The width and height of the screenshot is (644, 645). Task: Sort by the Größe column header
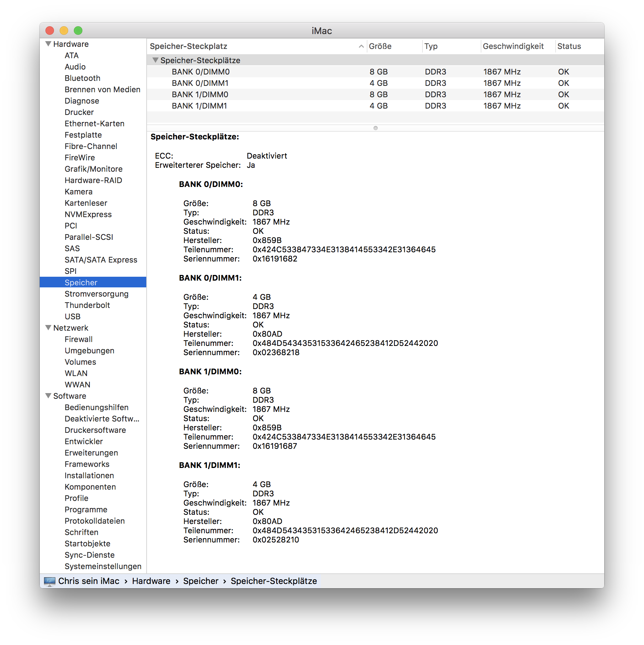[394, 46]
